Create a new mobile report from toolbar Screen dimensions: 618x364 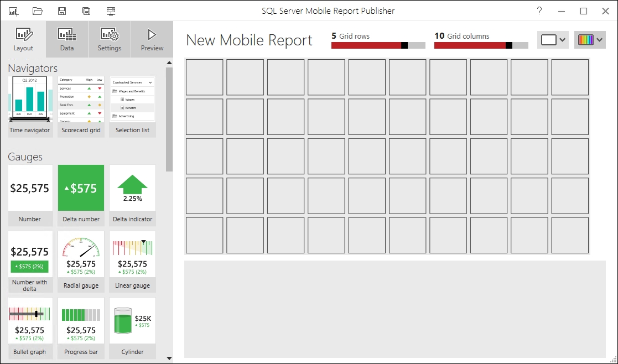click(13, 12)
